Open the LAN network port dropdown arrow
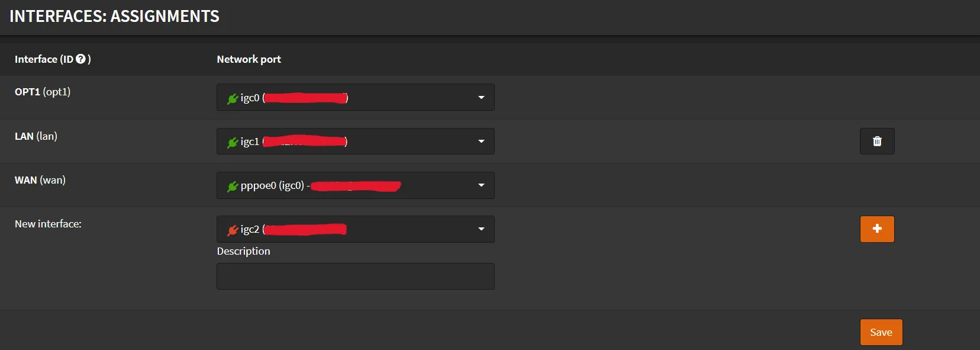This screenshot has width=980, height=350. click(x=481, y=142)
